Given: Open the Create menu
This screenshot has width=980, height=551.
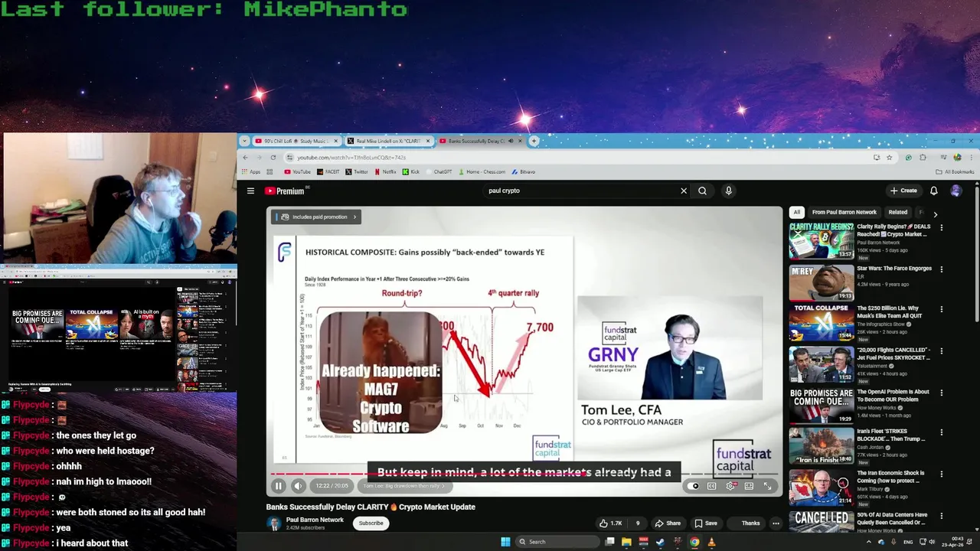Looking at the screenshot, I should tap(903, 191).
